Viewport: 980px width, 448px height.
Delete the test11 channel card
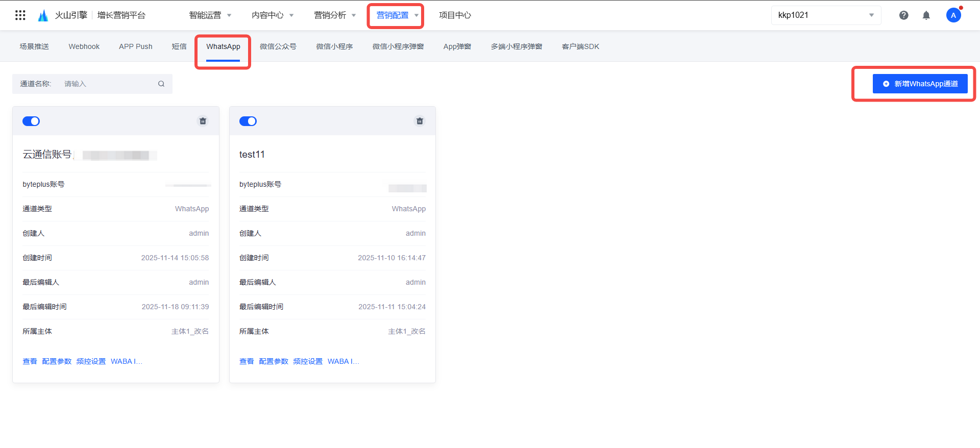tap(420, 121)
